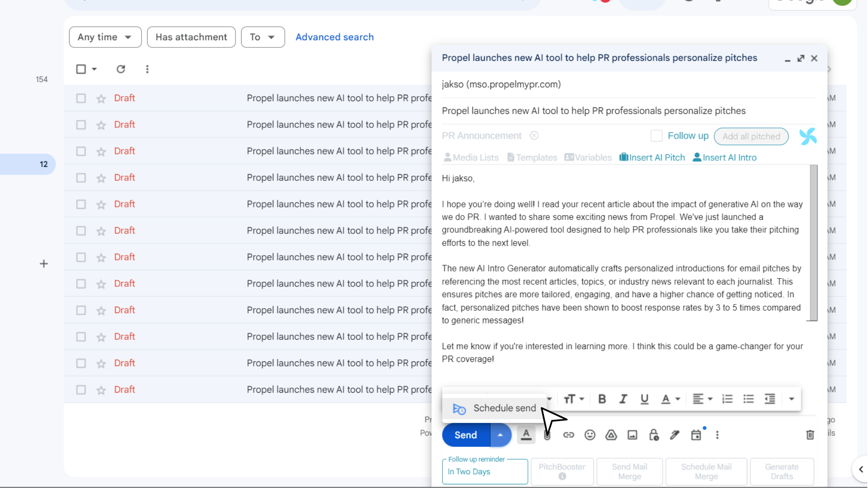Image resolution: width=868 pixels, height=488 pixels.
Task: Click the PitchBooster button
Action: coord(562,471)
